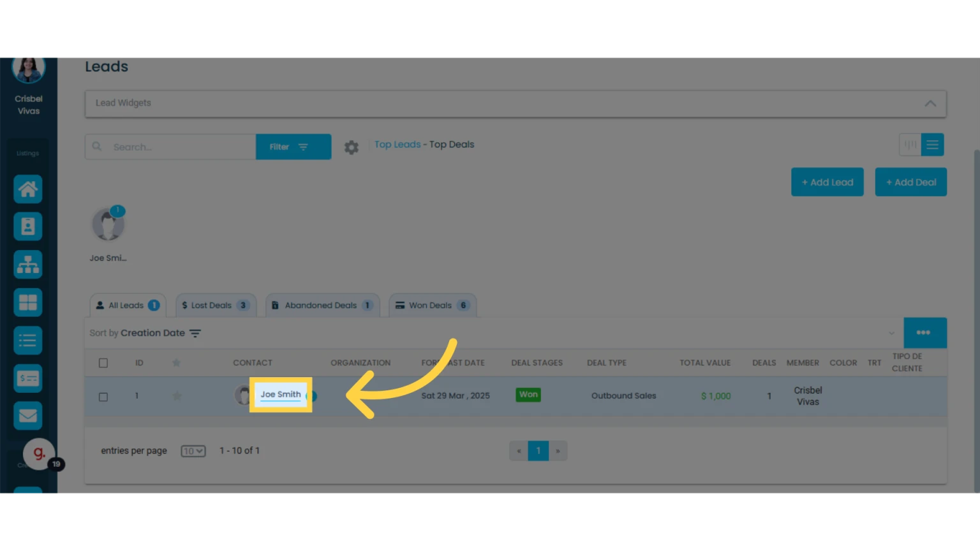Open the mail envelope icon in sidebar

[x=28, y=416]
